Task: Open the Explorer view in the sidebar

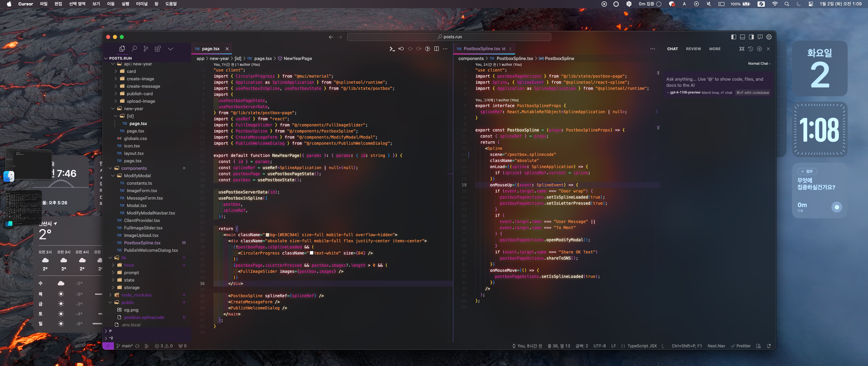Action: (122, 49)
